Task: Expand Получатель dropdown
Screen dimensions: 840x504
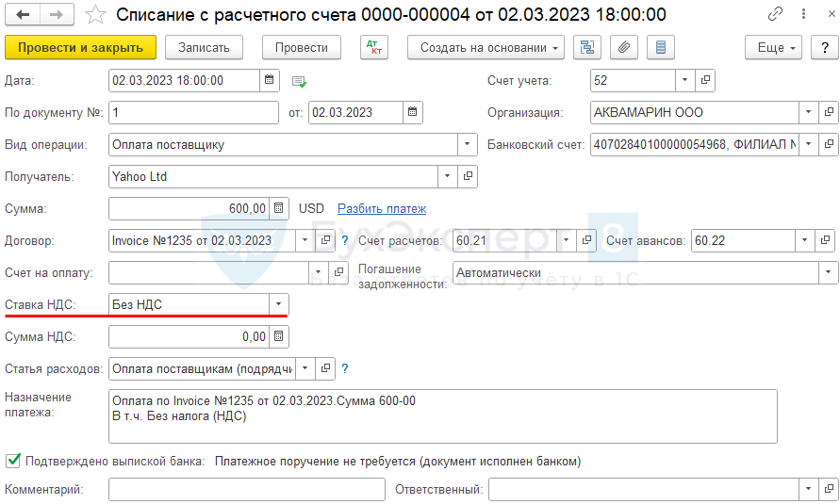Action: tap(447, 176)
